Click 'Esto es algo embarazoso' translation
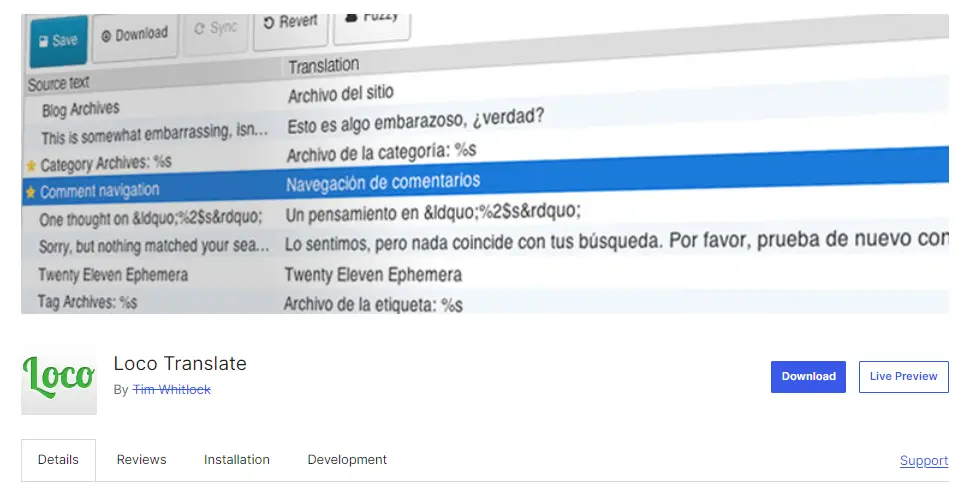The width and height of the screenshot is (971, 501). click(x=416, y=120)
